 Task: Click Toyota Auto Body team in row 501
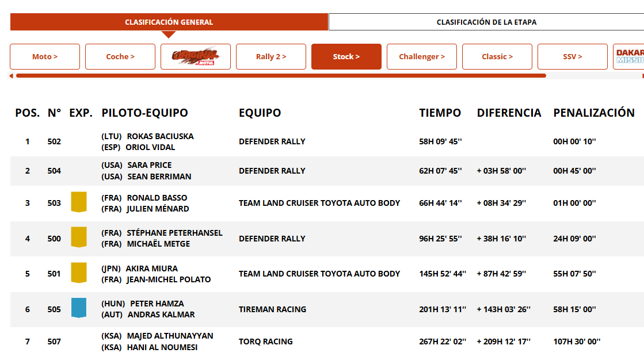(x=319, y=274)
